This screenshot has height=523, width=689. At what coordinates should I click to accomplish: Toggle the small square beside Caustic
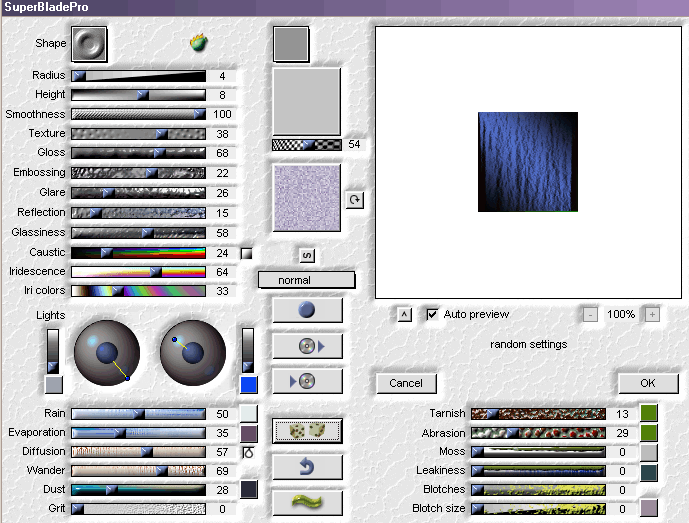coord(247,253)
